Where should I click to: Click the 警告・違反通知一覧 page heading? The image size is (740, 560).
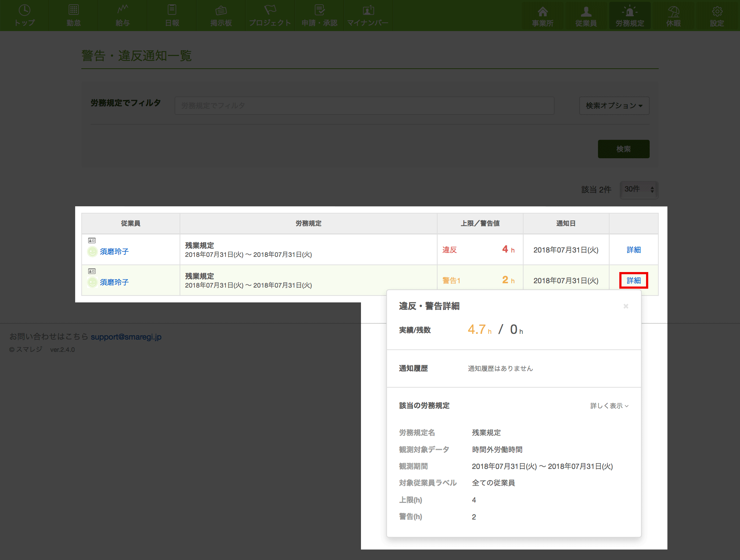coord(137,56)
